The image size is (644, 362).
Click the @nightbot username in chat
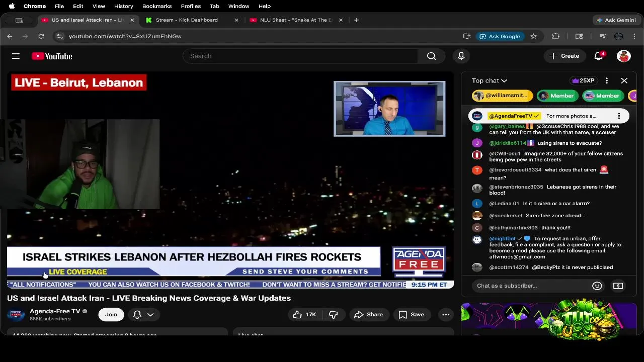click(502, 239)
